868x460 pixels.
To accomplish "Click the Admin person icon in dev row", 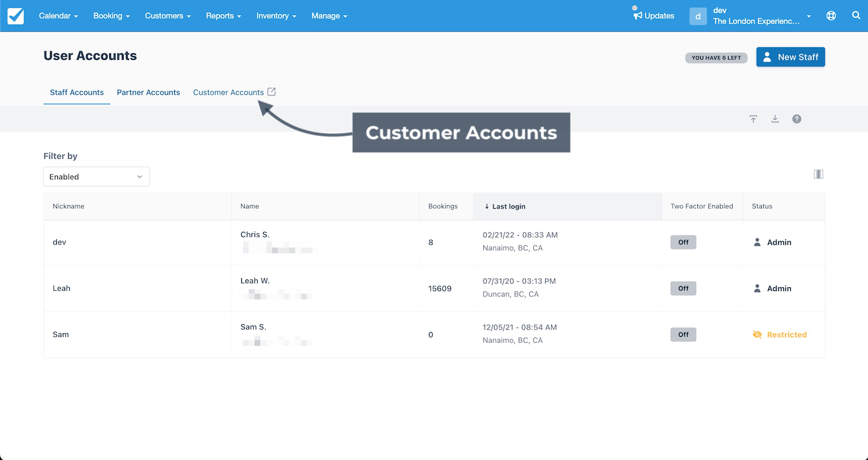I will (757, 242).
